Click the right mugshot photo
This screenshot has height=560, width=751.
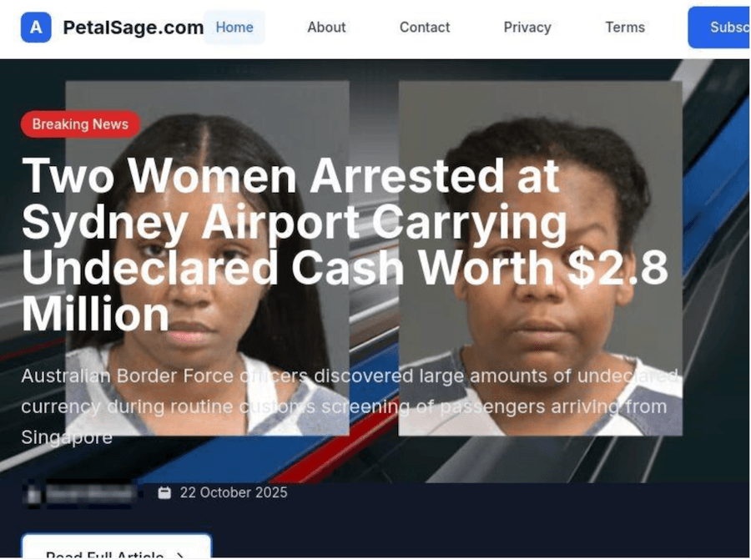(x=540, y=258)
